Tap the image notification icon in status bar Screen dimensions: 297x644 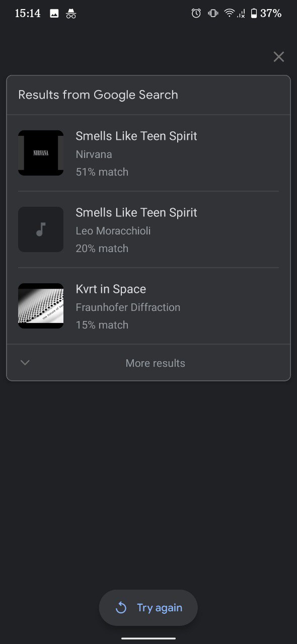(54, 14)
